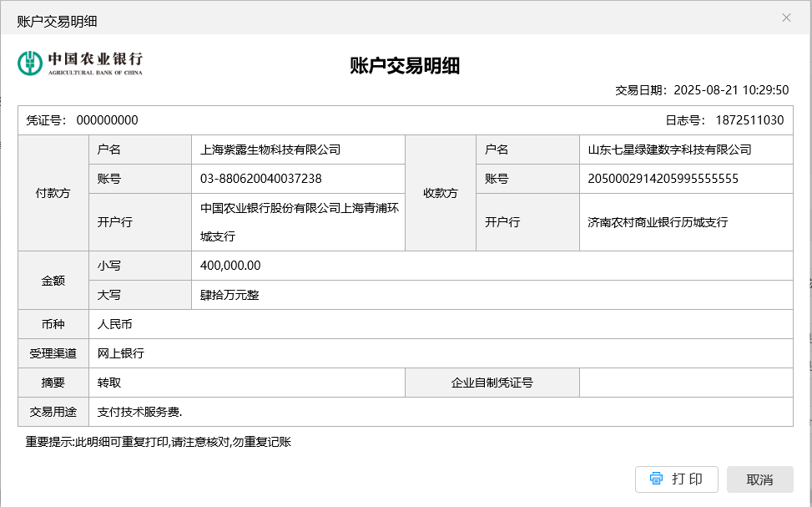Image resolution: width=812 pixels, height=507 pixels.
Task: Click the amount value 400,000.00
Action: tap(231, 266)
